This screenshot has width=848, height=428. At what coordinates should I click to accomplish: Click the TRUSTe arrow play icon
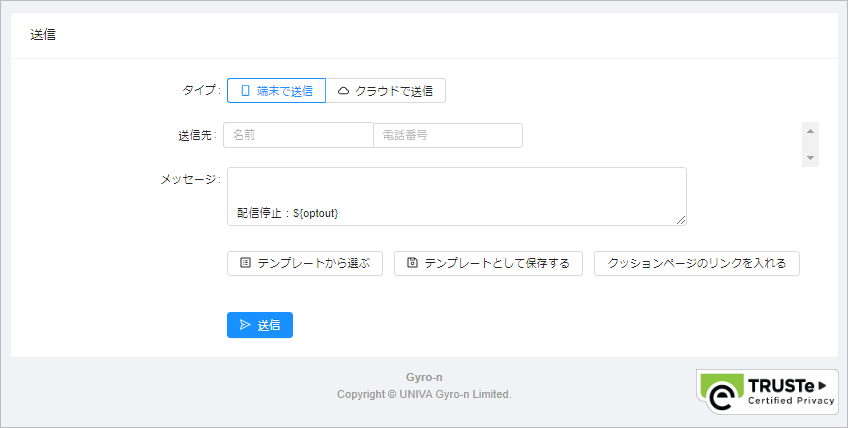(823, 385)
